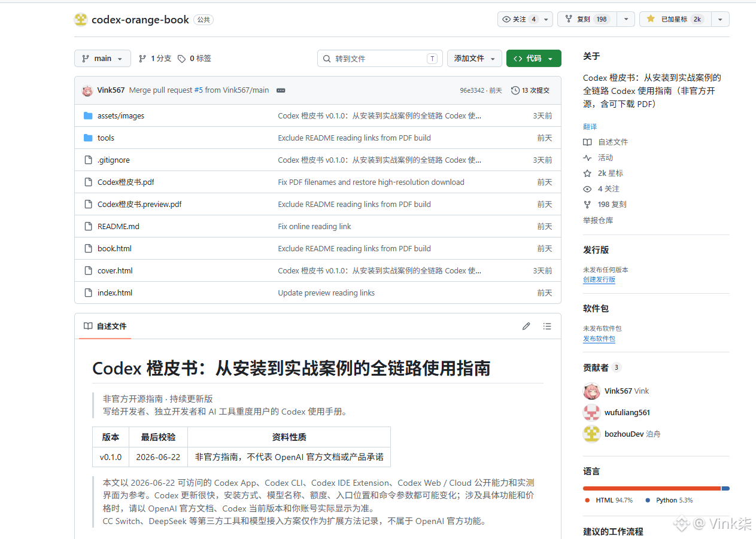Open HTML 94.7% language link

click(x=608, y=500)
